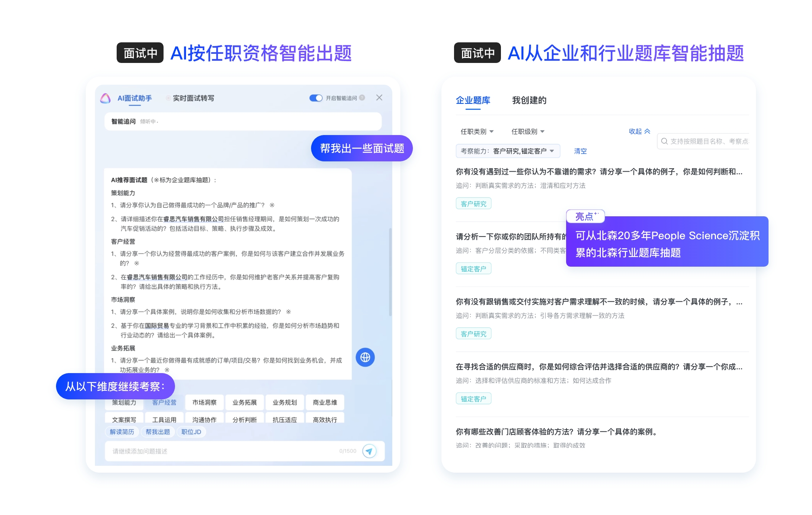
Task: Click the help icon next to 开启智能追问
Action: point(362,98)
